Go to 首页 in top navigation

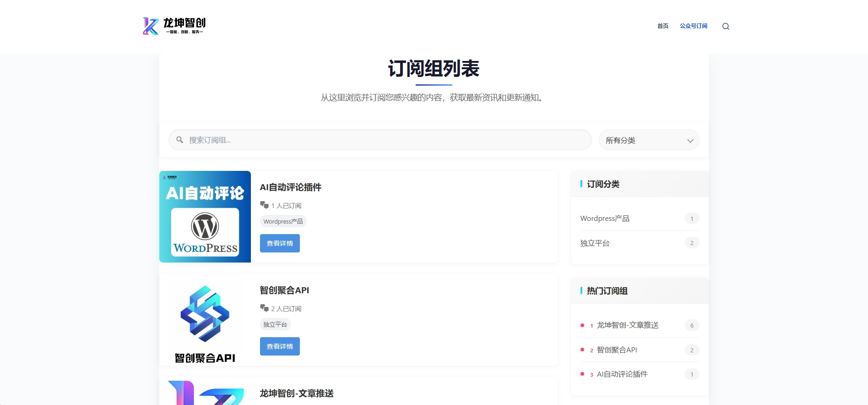pyautogui.click(x=663, y=26)
